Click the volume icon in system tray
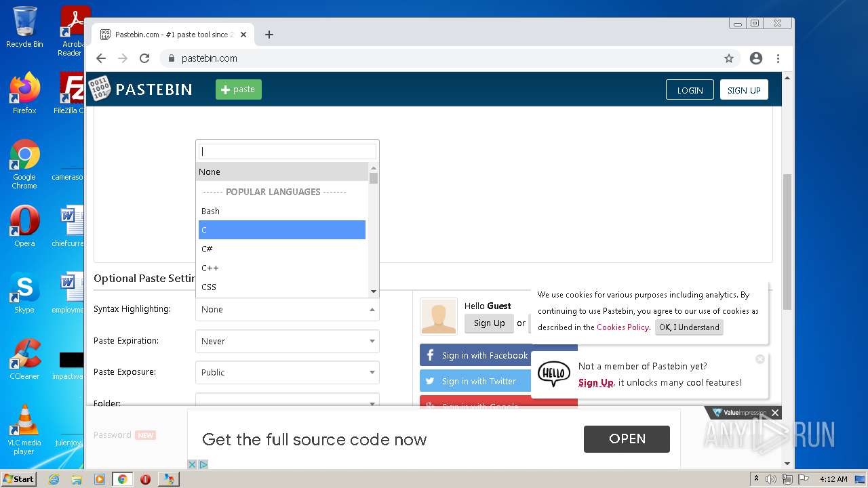Viewport: 868px width, 488px height. [x=771, y=479]
